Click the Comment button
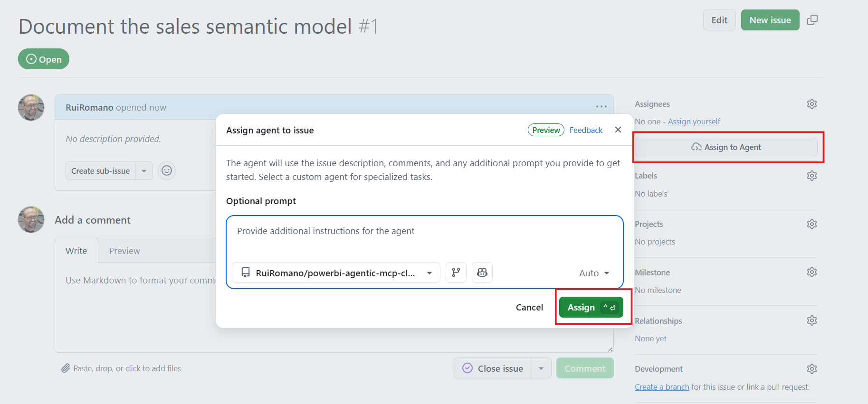 point(585,368)
